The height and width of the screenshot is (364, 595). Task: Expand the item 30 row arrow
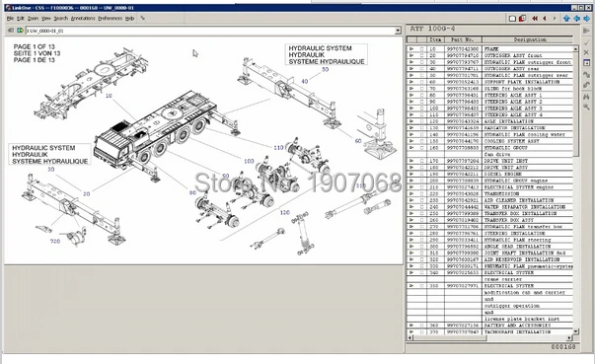411,62
